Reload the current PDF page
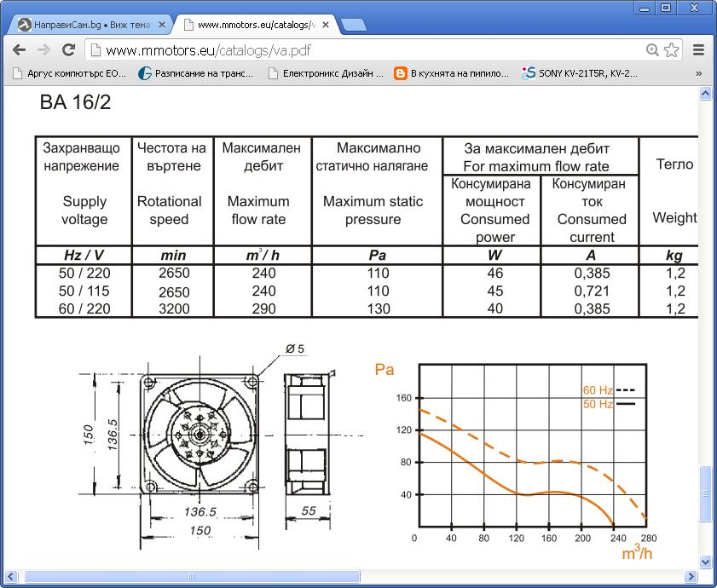The image size is (717, 588). [x=69, y=50]
